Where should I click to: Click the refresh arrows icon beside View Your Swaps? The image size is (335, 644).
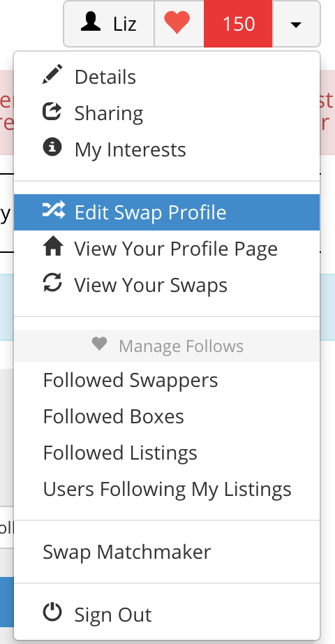[x=52, y=283]
